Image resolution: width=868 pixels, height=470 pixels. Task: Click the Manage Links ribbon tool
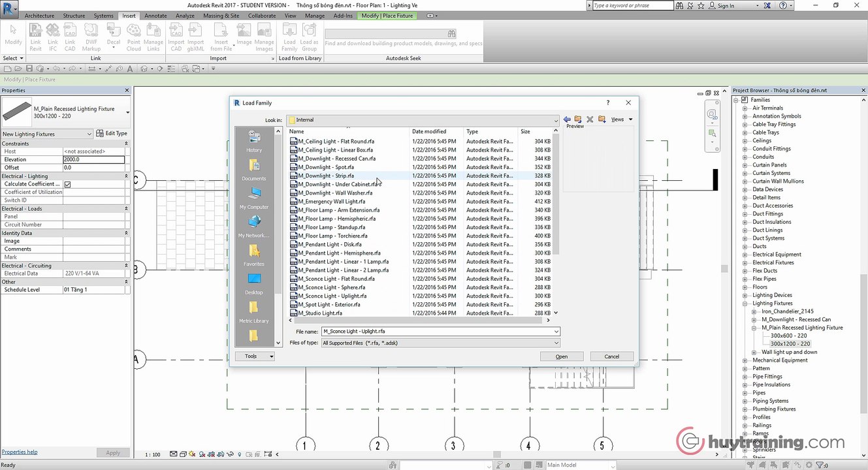(x=153, y=37)
